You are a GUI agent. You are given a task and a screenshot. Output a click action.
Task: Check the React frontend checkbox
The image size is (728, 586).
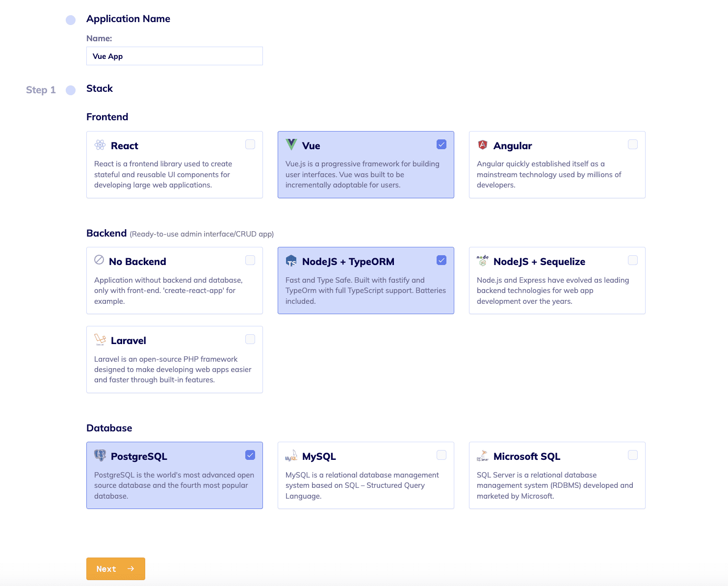pos(250,144)
